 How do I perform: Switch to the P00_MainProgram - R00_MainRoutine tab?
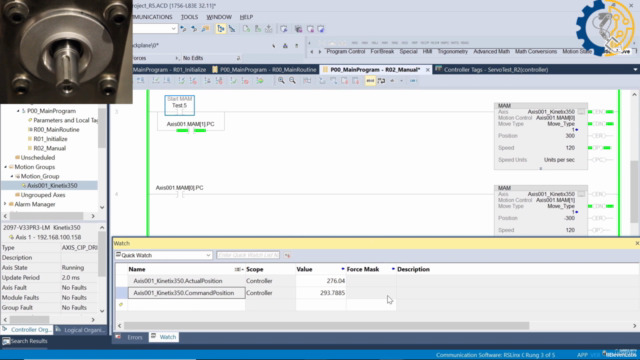[x=264, y=70]
